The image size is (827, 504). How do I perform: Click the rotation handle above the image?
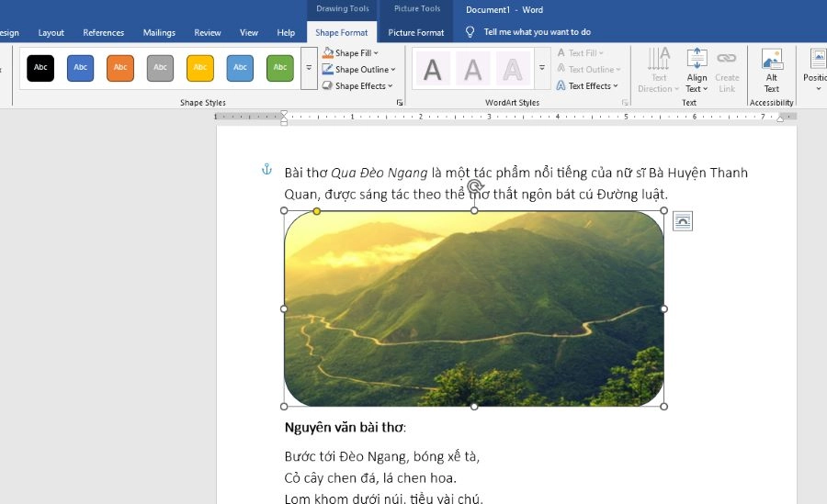click(x=474, y=186)
